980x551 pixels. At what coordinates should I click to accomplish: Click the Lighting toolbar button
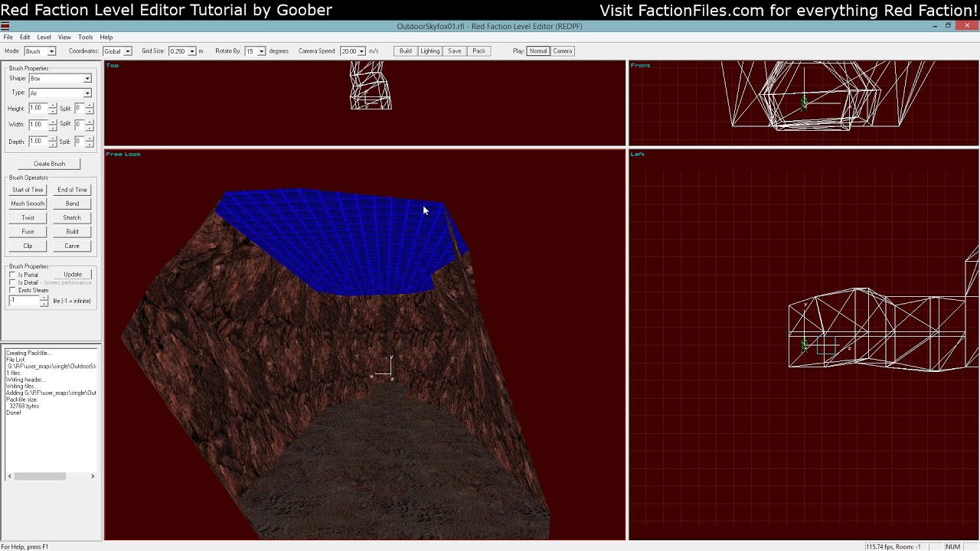coord(430,51)
